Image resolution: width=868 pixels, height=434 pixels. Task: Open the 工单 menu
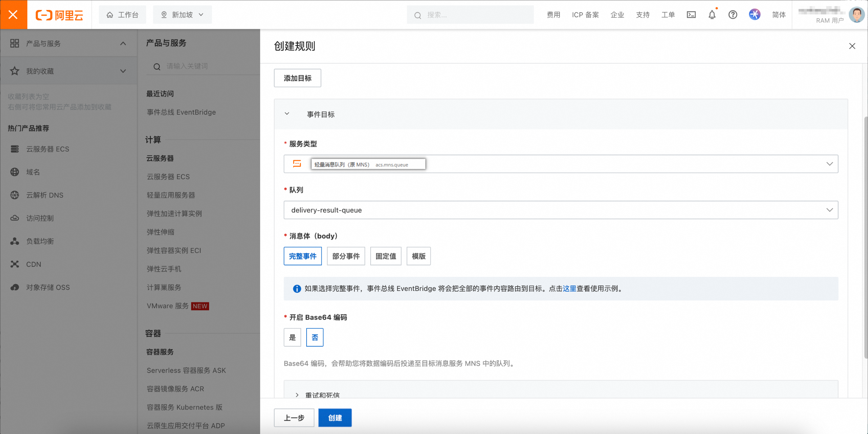click(668, 15)
